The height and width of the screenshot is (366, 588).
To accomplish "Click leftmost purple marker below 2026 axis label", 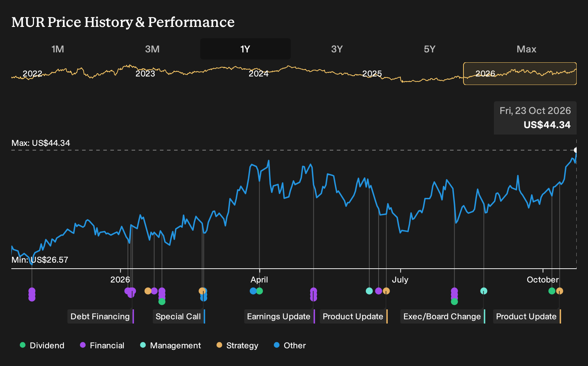I will coord(127,291).
